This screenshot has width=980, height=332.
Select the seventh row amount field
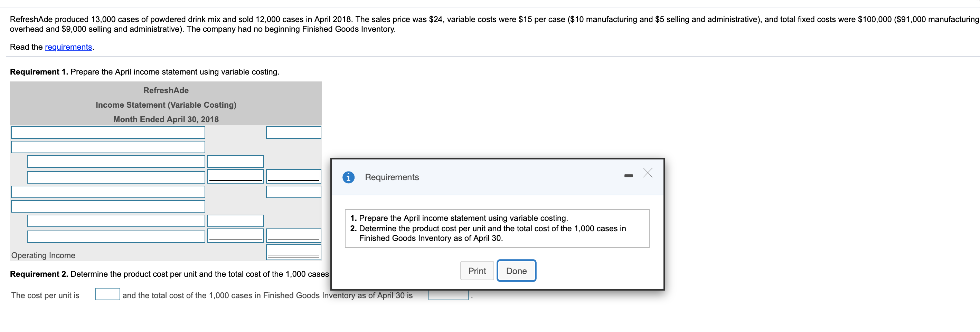235,221
